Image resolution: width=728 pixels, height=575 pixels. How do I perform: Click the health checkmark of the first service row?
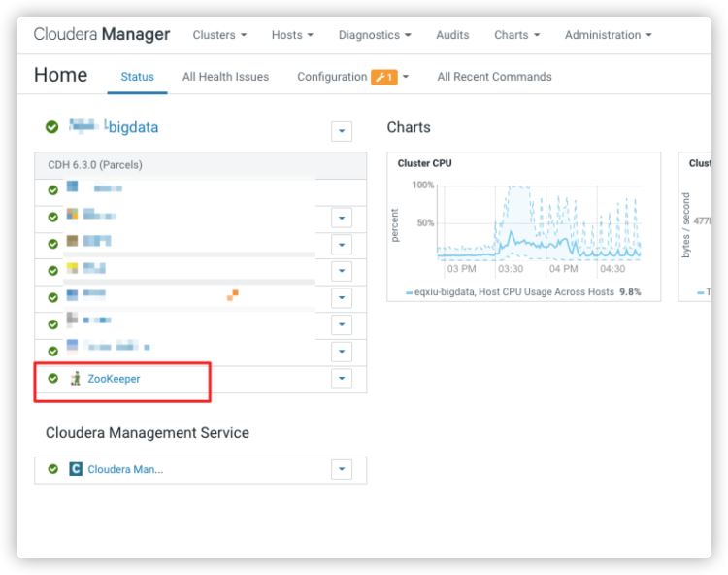[x=53, y=190]
